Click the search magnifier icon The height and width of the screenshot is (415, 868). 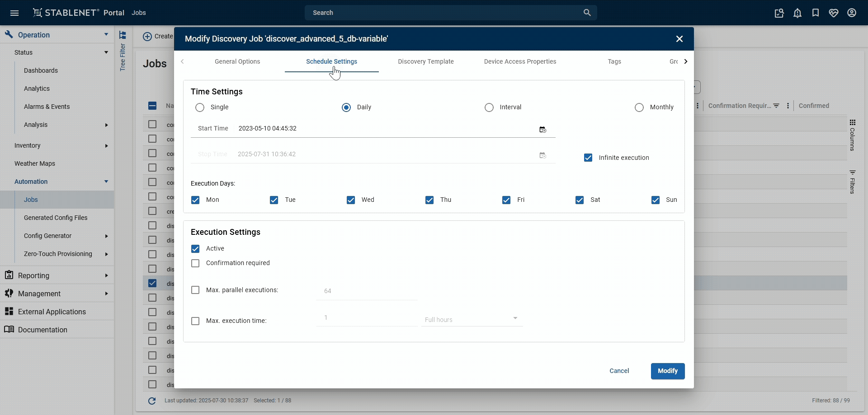tap(587, 13)
